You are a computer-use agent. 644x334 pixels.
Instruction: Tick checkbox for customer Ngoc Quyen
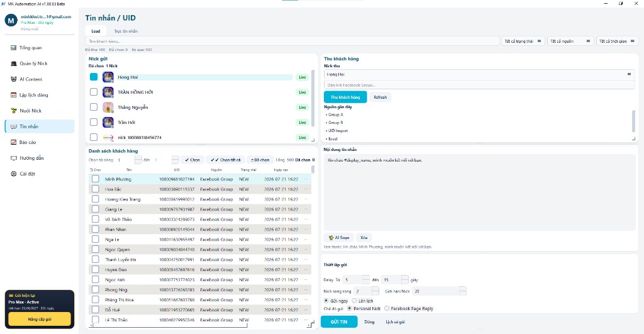tap(96, 249)
